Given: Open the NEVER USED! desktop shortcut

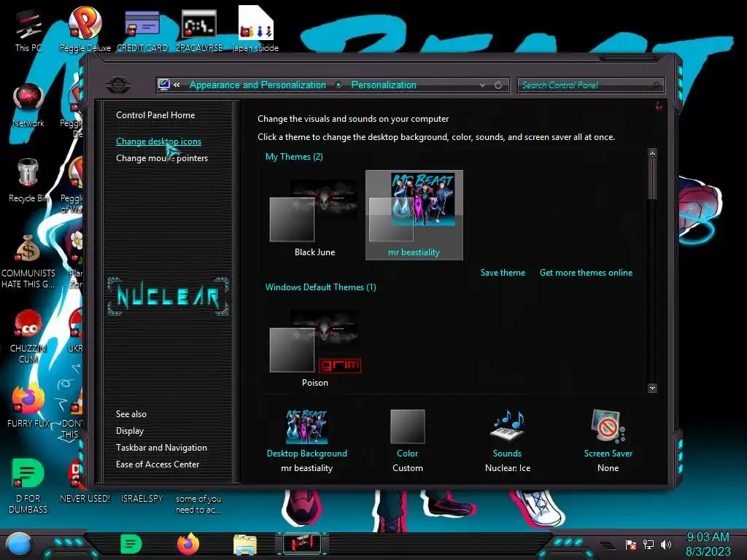Looking at the screenshot, I should point(85,481).
